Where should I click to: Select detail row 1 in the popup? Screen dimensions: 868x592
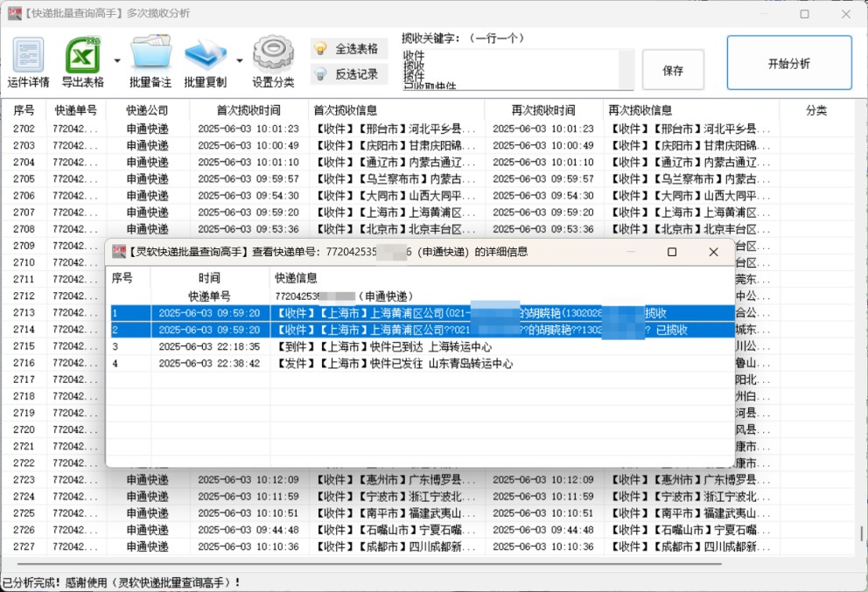(423, 313)
